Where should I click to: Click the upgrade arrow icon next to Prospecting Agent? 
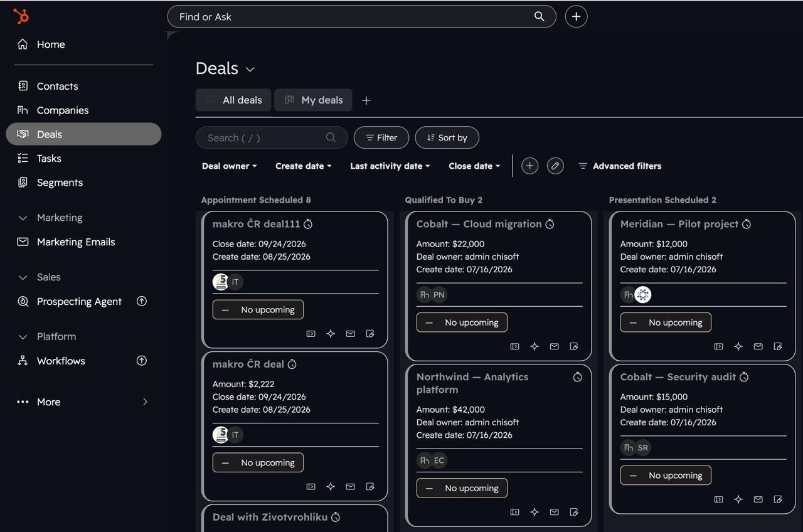(x=142, y=301)
